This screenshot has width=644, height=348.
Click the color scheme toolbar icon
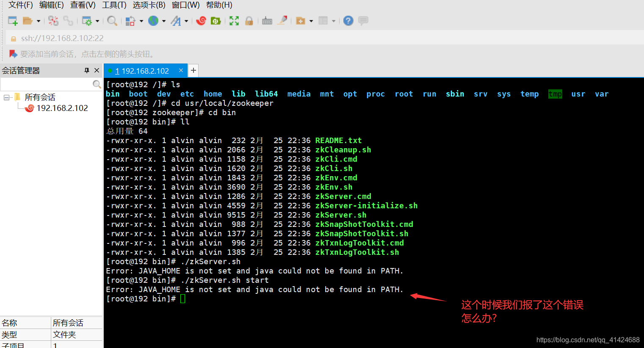pyautogui.click(x=130, y=21)
